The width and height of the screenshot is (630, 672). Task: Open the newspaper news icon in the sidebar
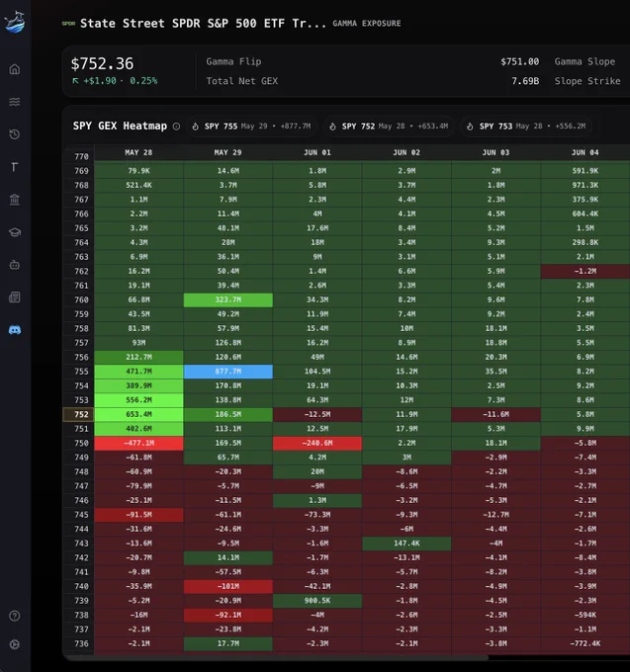(x=15, y=297)
